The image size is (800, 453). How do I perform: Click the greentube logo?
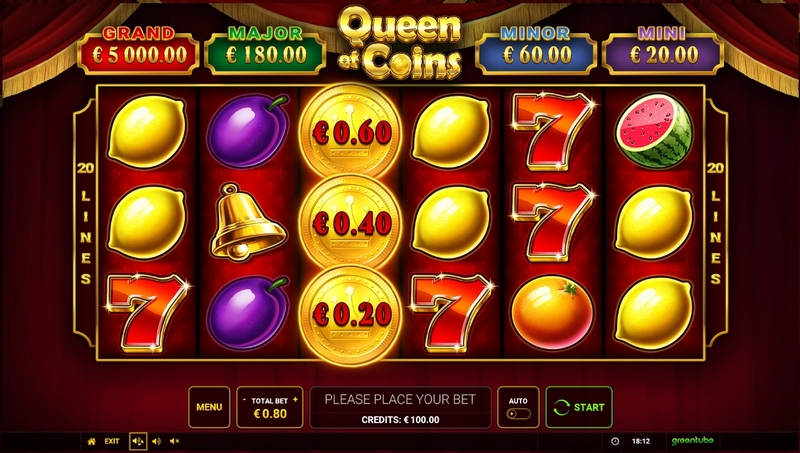(x=692, y=441)
